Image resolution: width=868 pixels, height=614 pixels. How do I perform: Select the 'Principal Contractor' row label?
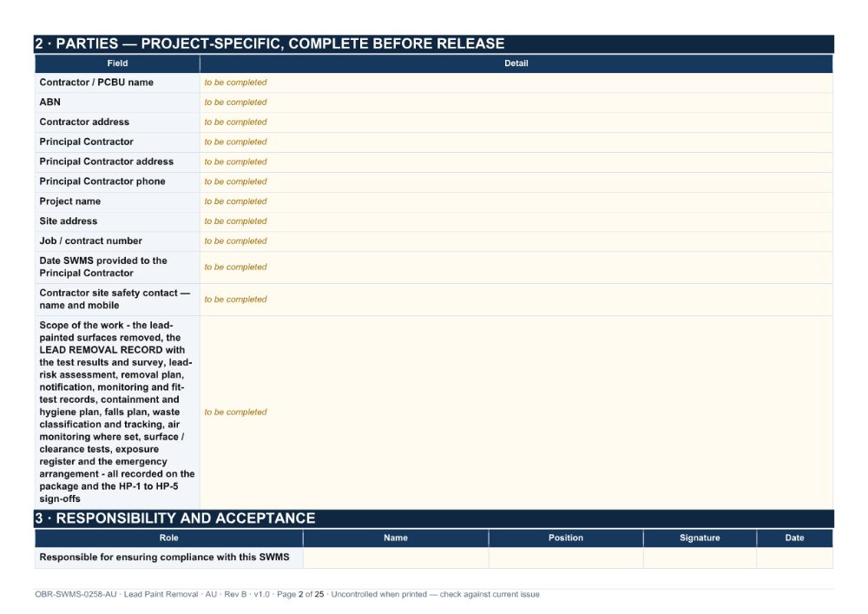[x=86, y=142]
